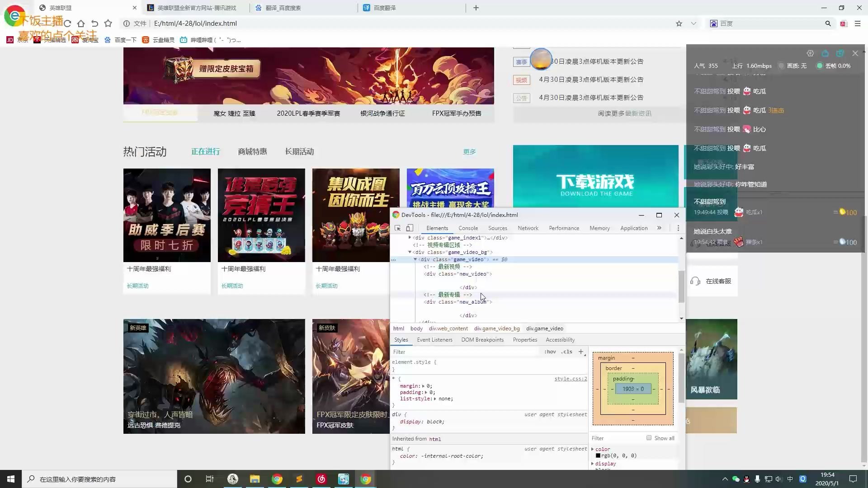Select the new_album div line
Screen dimensions: 868x488
(458, 302)
